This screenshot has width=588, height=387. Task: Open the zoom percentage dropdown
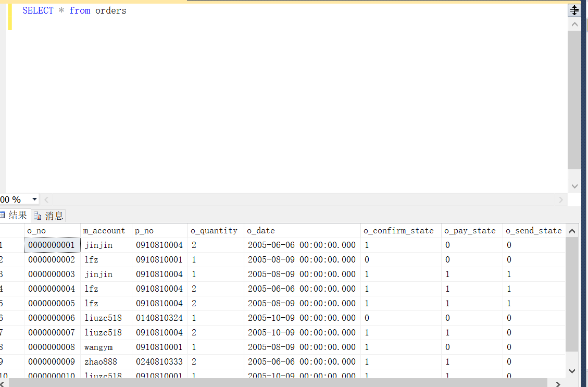tap(34, 199)
